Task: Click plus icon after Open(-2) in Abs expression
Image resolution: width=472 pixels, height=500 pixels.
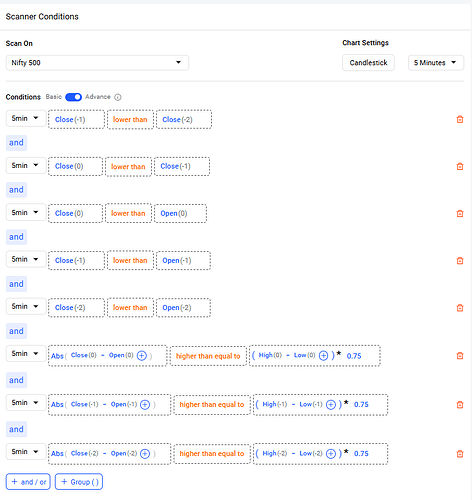Action: click(145, 454)
